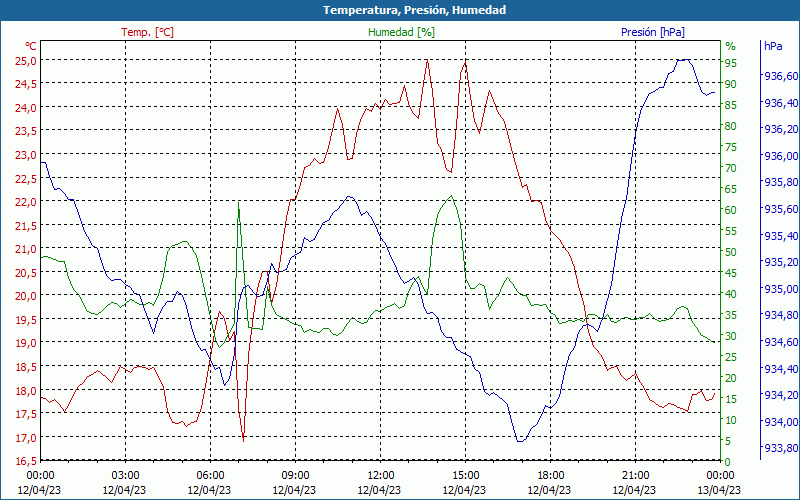Screen dimensions: 800x500
Task: Click the '20,0' temperature axis value
Action: (25, 296)
